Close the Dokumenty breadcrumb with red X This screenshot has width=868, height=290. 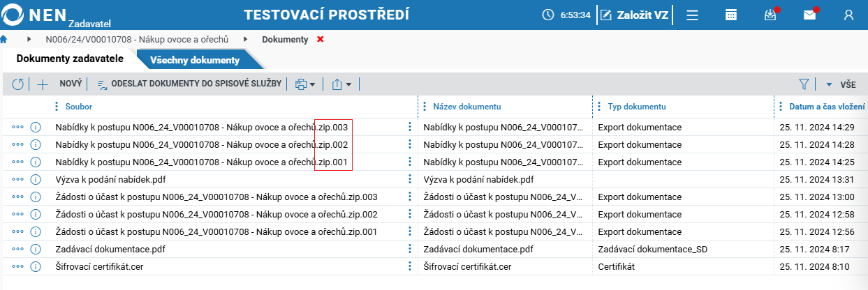[x=321, y=40]
